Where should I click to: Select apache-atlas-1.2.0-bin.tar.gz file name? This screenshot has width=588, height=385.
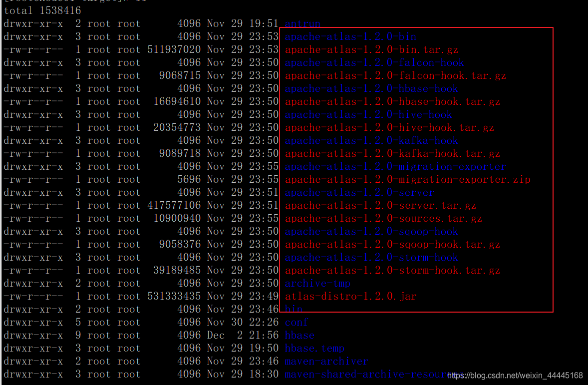click(x=371, y=49)
